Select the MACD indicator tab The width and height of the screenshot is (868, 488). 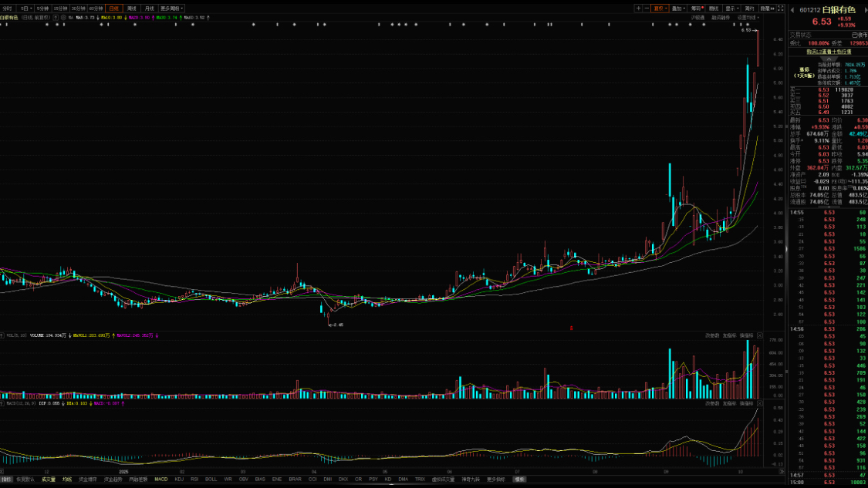tap(161, 480)
